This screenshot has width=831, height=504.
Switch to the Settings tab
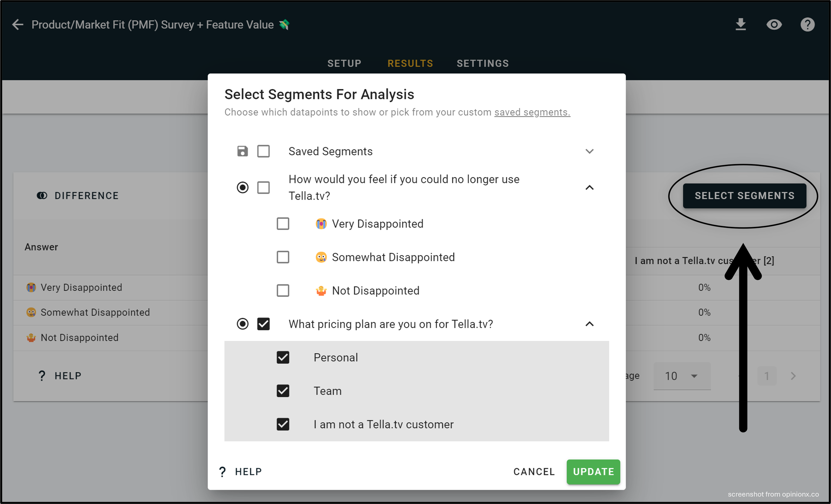483,63
